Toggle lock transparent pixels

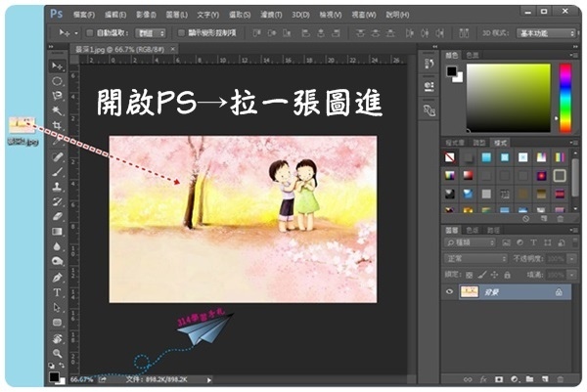(469, 275)
